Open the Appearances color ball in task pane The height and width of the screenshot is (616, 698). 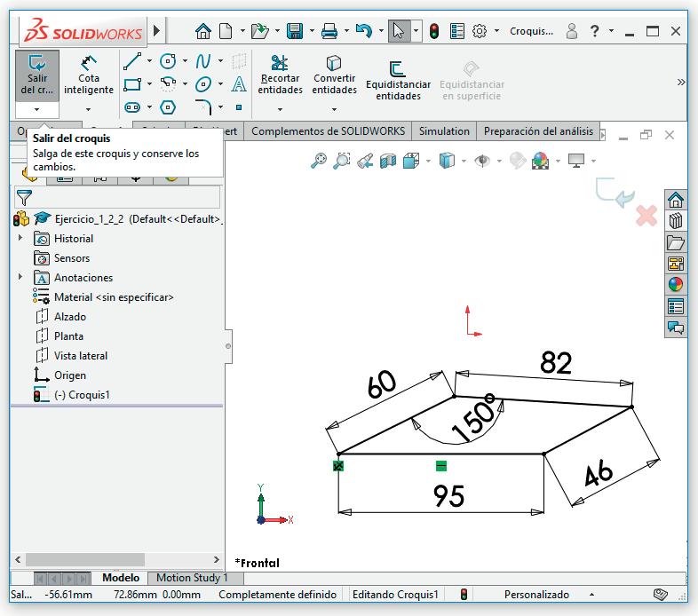tap(676, 284)
